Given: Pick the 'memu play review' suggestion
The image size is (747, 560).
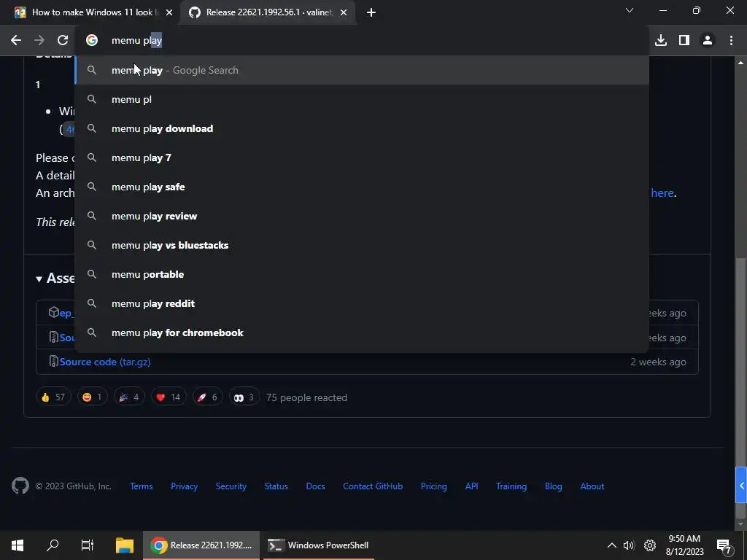Looking at the screenshot, I should coord(362,216).
